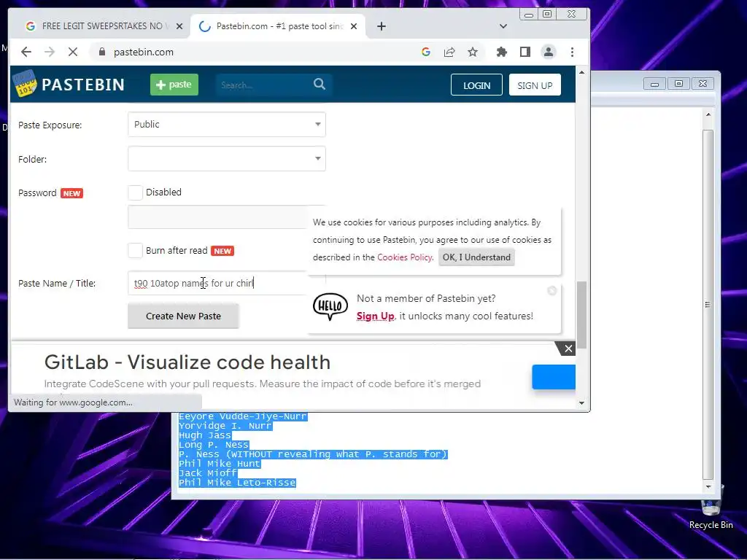Close the Pastebin.com tab
Image resolution: width=747 pixels, height=560 pixels.
[354, 26]
